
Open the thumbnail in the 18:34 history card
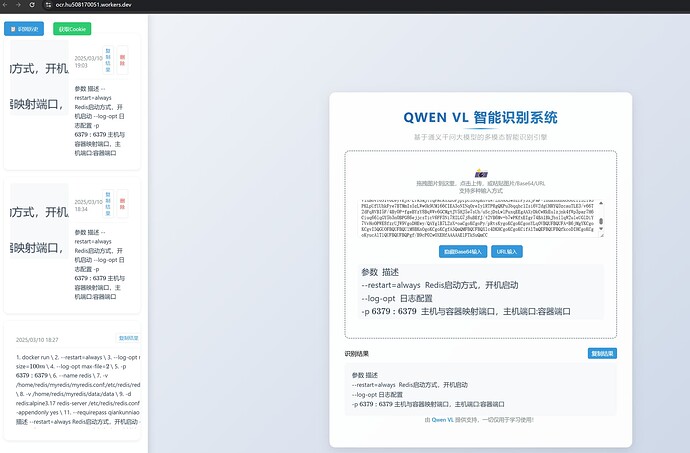tap(39, 221)
